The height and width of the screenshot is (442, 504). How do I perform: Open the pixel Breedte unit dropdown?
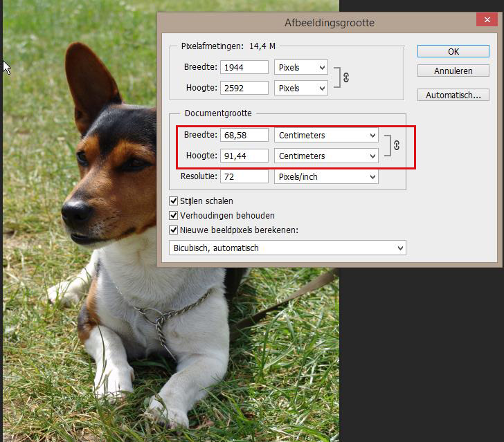point(301,67)
